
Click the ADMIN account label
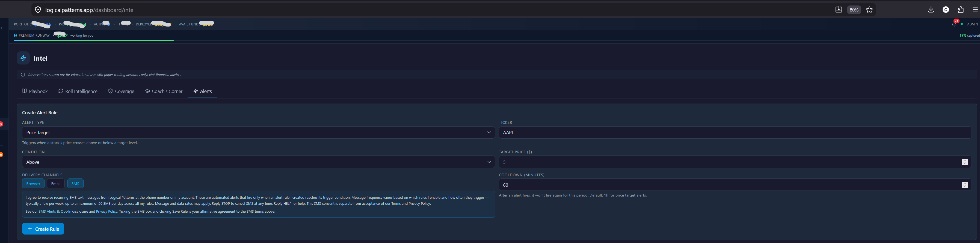click(x=972, y=24)
